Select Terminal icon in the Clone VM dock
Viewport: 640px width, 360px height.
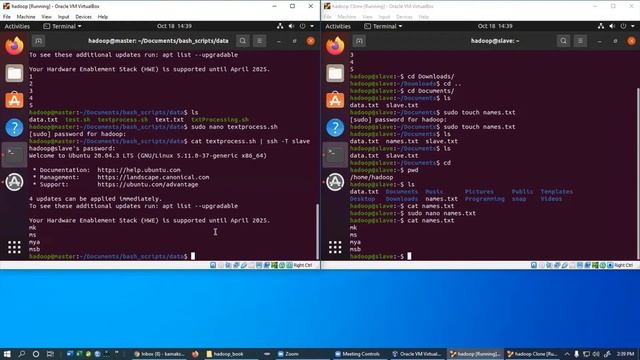coord(335,154)
